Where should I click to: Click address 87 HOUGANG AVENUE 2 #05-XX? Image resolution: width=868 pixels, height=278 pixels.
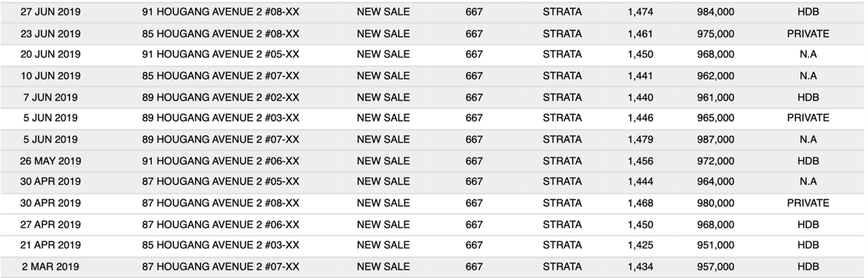pyautogui.click(x=220, y=182)
